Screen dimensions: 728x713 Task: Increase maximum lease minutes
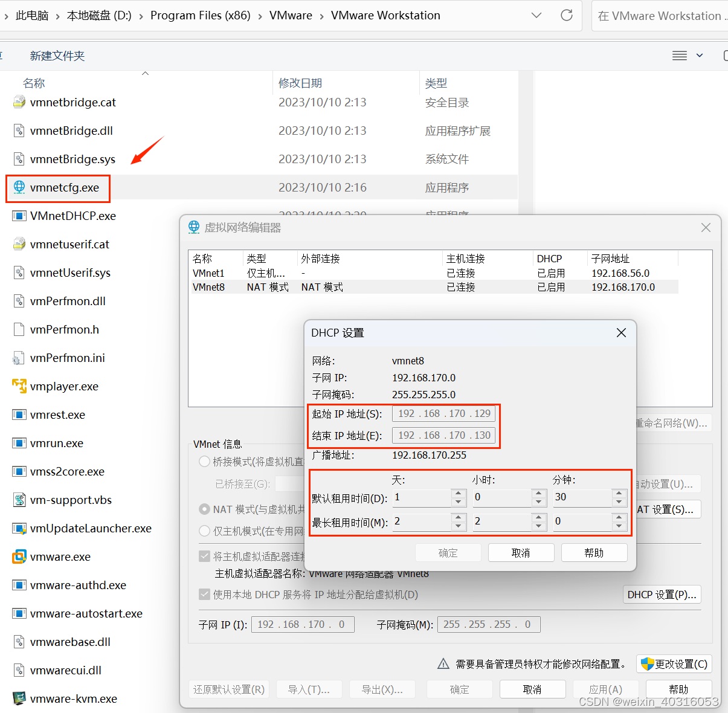coord(619,517)
